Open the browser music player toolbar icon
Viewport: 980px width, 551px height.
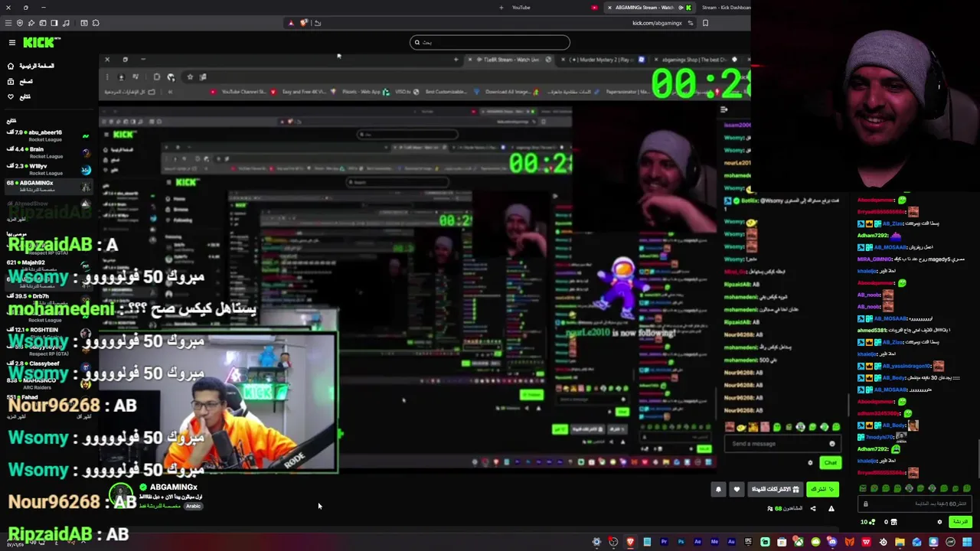tap(66, 23)
